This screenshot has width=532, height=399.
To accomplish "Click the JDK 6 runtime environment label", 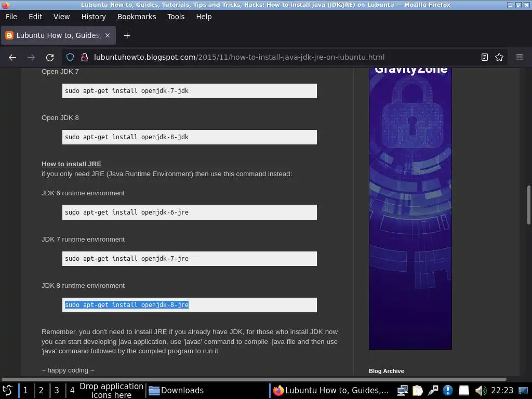I will tap(83, 193).
